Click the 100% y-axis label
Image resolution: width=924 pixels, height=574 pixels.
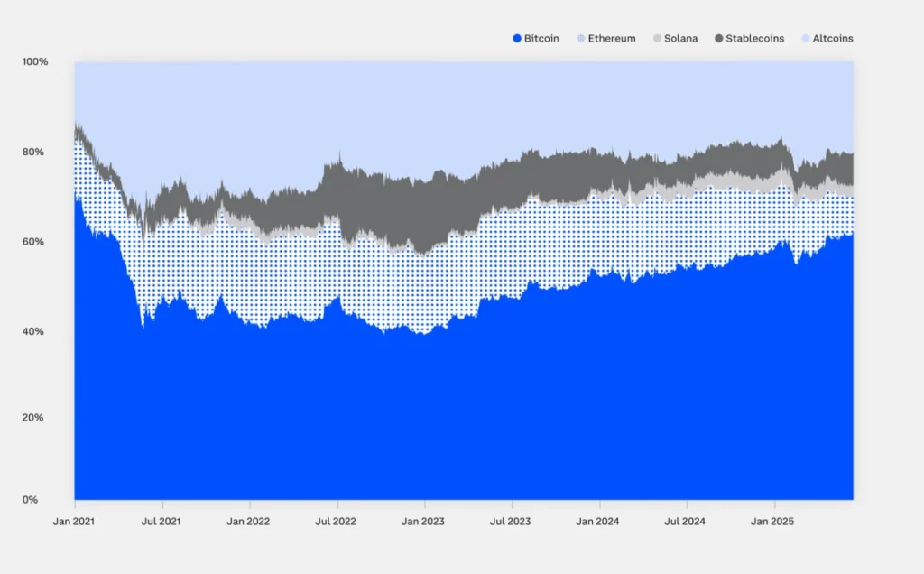tap(35, 62)
